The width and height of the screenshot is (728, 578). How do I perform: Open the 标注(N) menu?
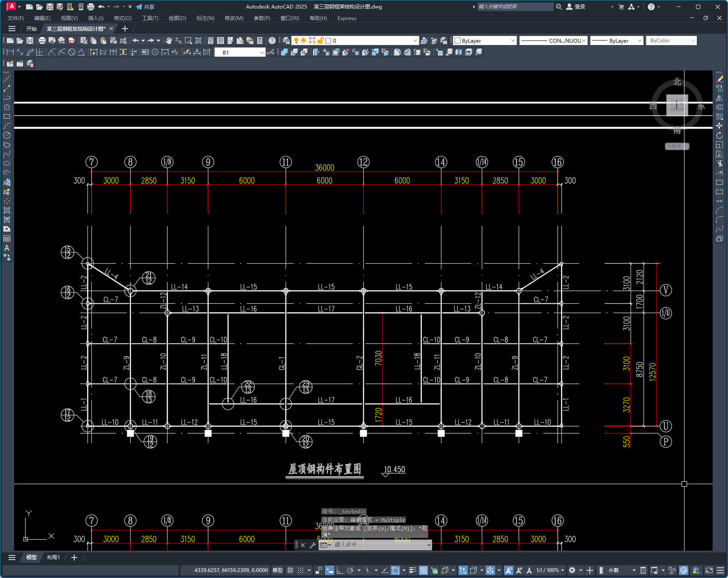(205, 18)
